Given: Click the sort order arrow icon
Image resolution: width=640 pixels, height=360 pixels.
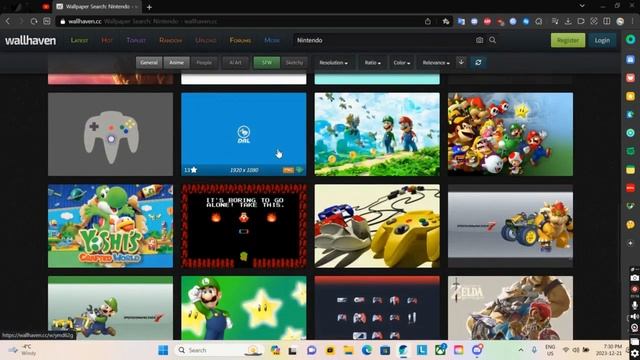Looking at the screenshot, I should click(x=461, y=62).
